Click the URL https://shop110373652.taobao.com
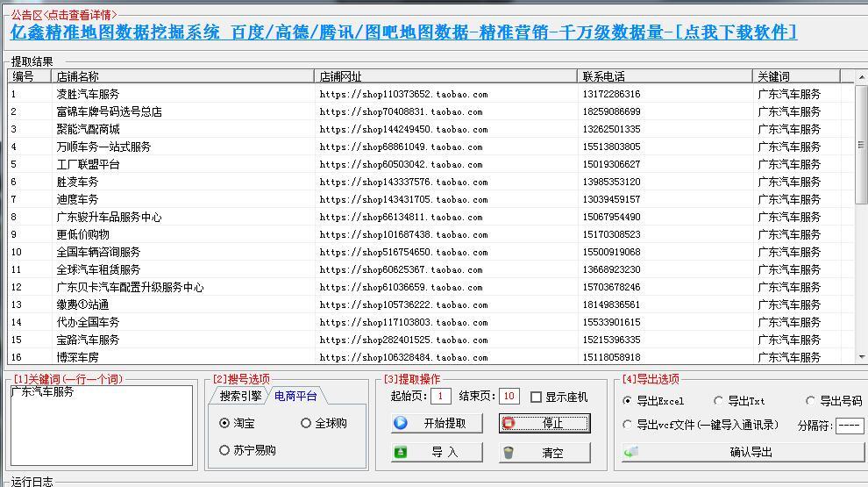The image size is (868, 487). pyautogui.click(x=403, y=94)
